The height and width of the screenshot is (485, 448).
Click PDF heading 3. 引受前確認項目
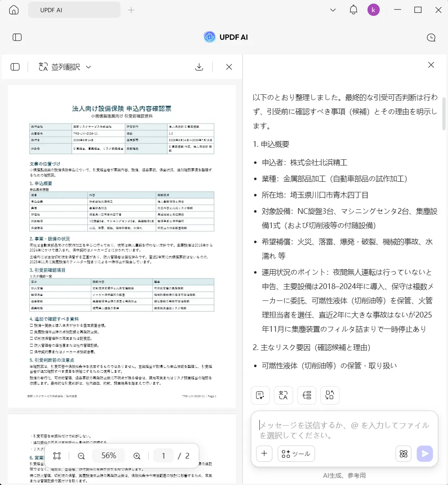(47, 270)
